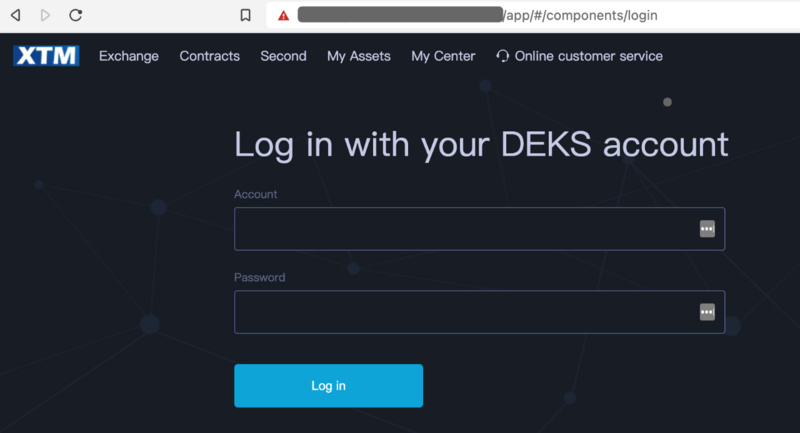The height and width of the screenshot is (433, 800).
Task: Open the Exchange menu item
Action: (129, 56)
